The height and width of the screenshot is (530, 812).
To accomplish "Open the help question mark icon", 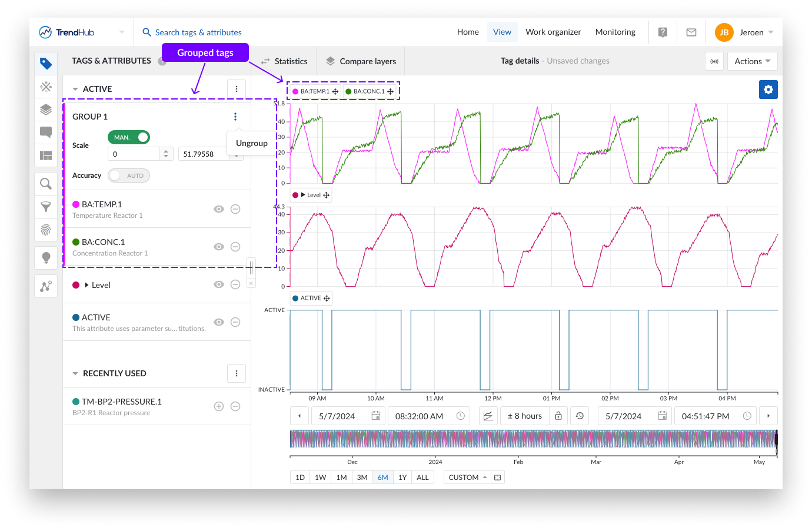I will 663,32.
